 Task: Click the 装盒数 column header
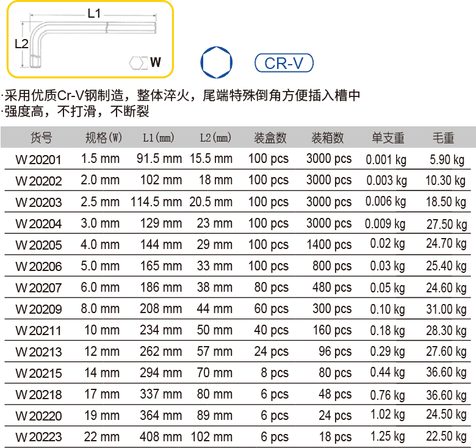click(270, 138)
